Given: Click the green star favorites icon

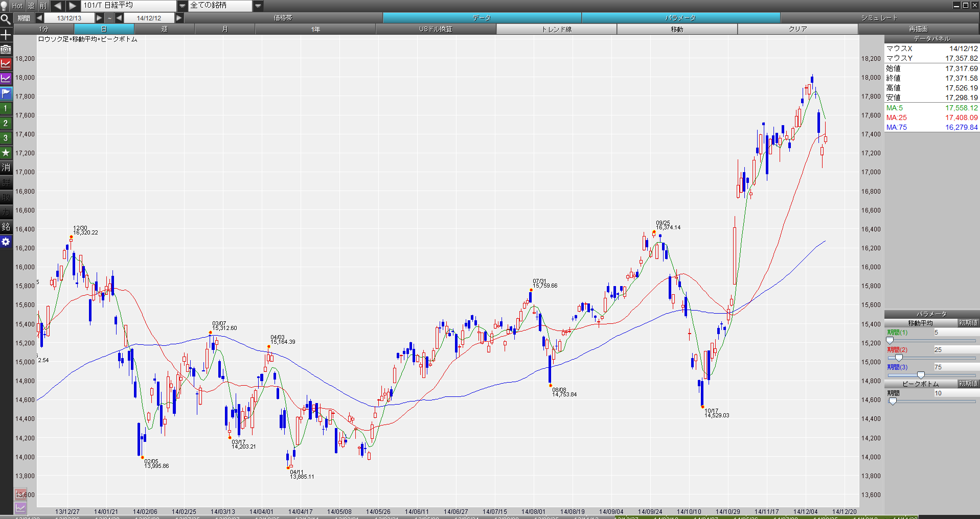Looking at the screenshot, I should pyautogui.click(x=6, y=153).
